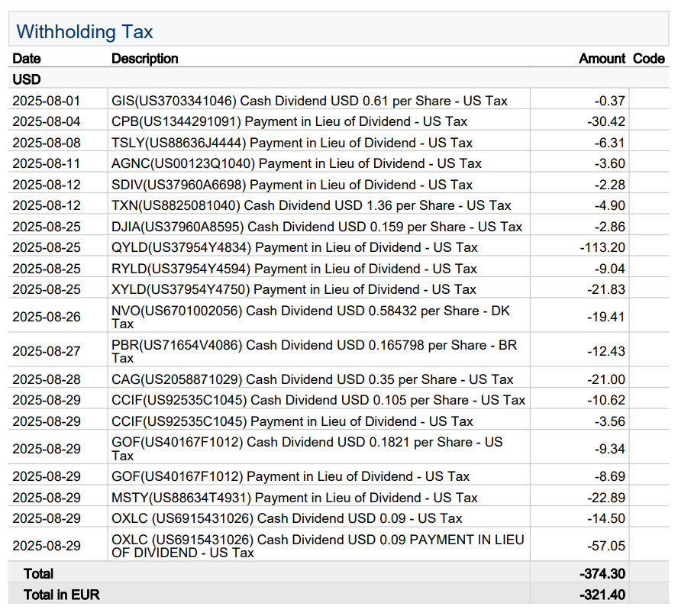Click the 2025-08-11 date for AGNC

tap(47, 163)
